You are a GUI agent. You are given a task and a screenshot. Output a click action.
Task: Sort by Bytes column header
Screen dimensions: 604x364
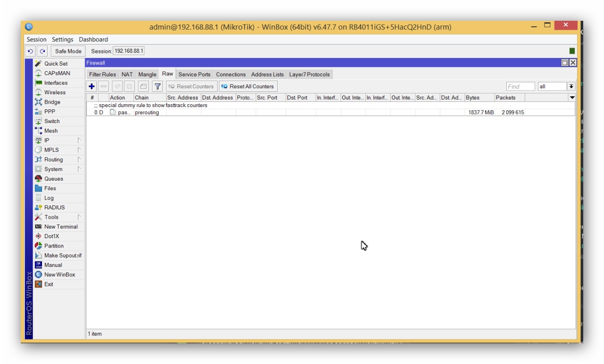tap(479, 98)
